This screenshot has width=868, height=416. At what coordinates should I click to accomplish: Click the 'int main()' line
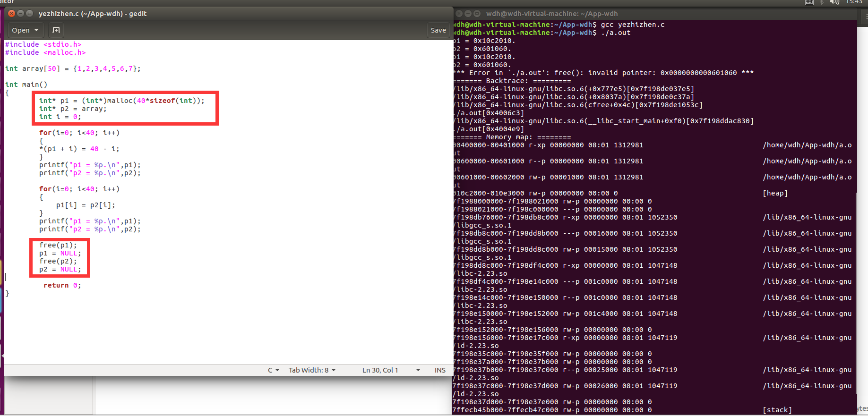(26, 85)
